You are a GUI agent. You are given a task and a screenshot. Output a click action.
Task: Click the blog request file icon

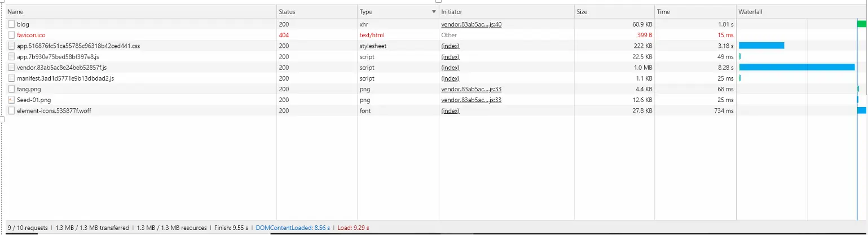[11, 24]
